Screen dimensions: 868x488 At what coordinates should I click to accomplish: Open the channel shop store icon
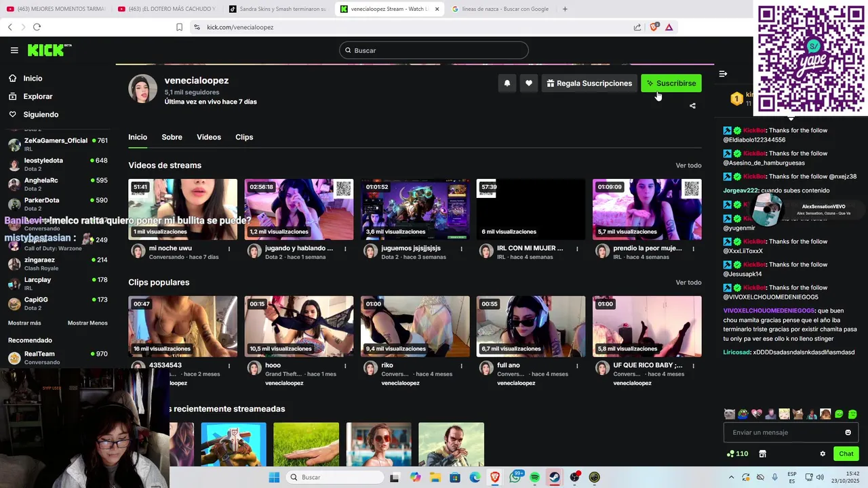coord(762,454)
